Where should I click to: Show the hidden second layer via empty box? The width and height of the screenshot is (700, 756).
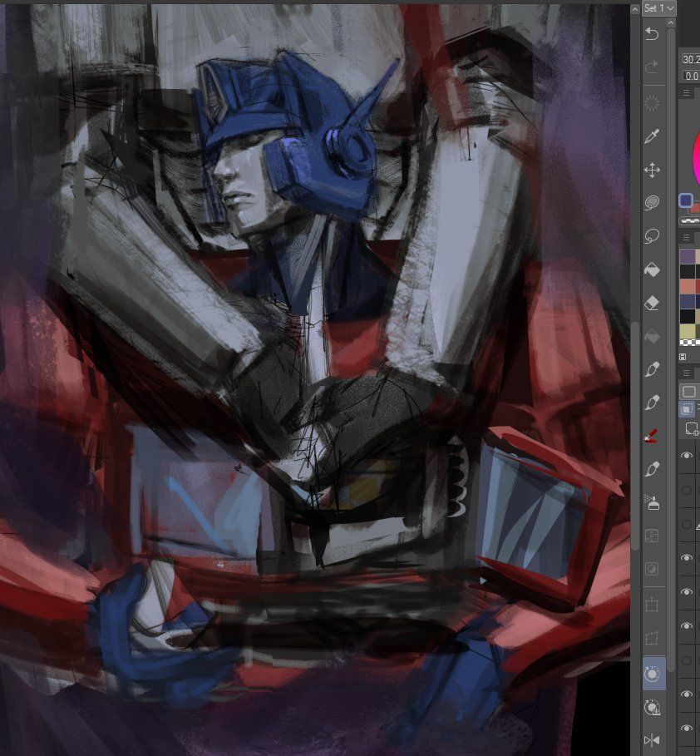pyautogui.click(x=687, y=490)
